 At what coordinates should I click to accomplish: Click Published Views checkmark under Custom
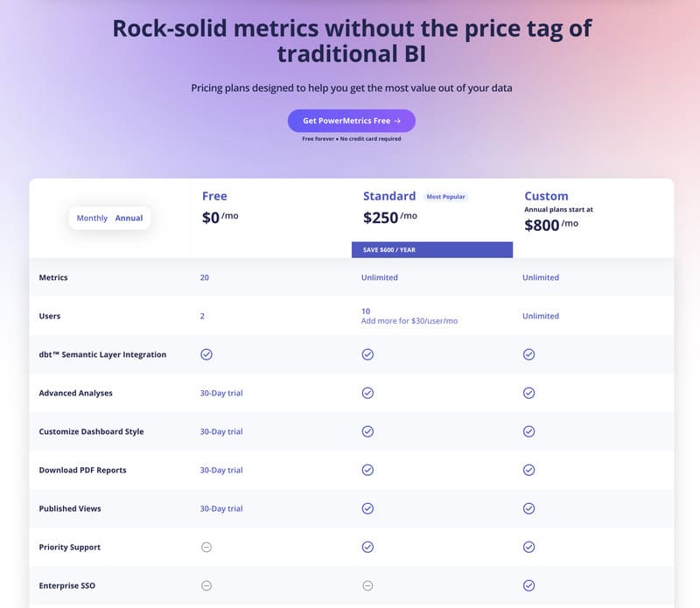528,508
